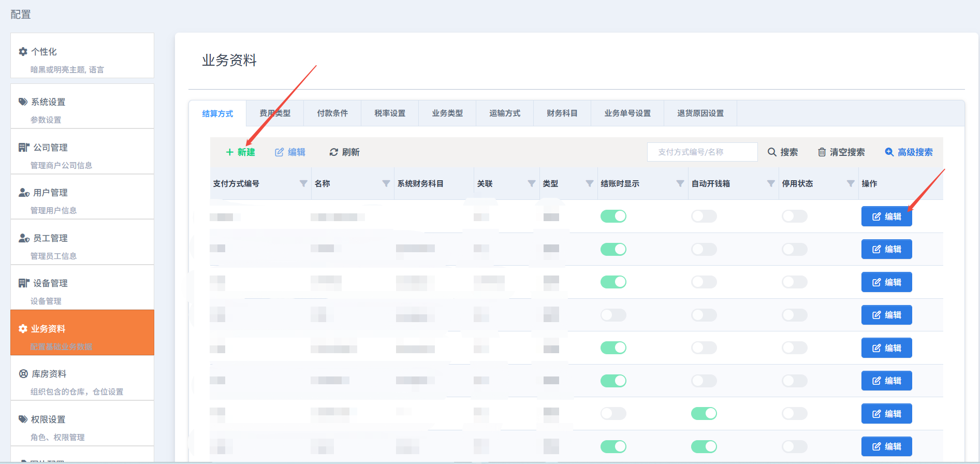The image size is (980, 464).
Task: Open 个性化 gear icon in sidebar
Action: pos(23,52)
